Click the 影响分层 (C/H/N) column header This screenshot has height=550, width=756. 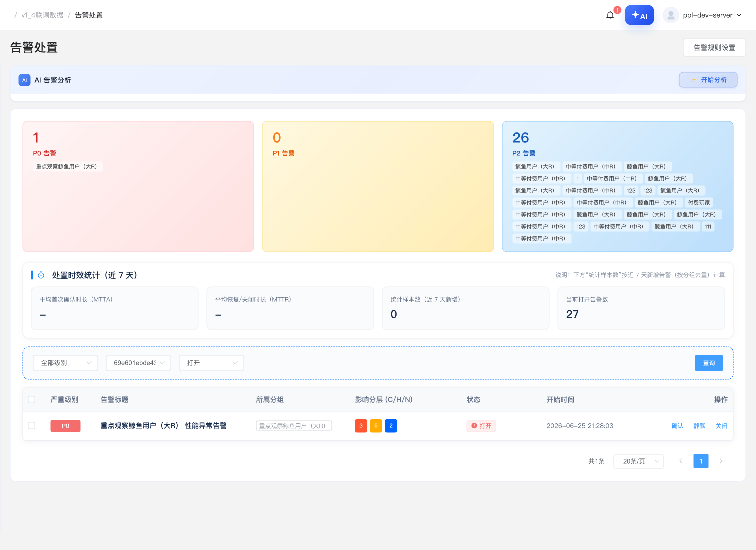[x=384, y=399]
